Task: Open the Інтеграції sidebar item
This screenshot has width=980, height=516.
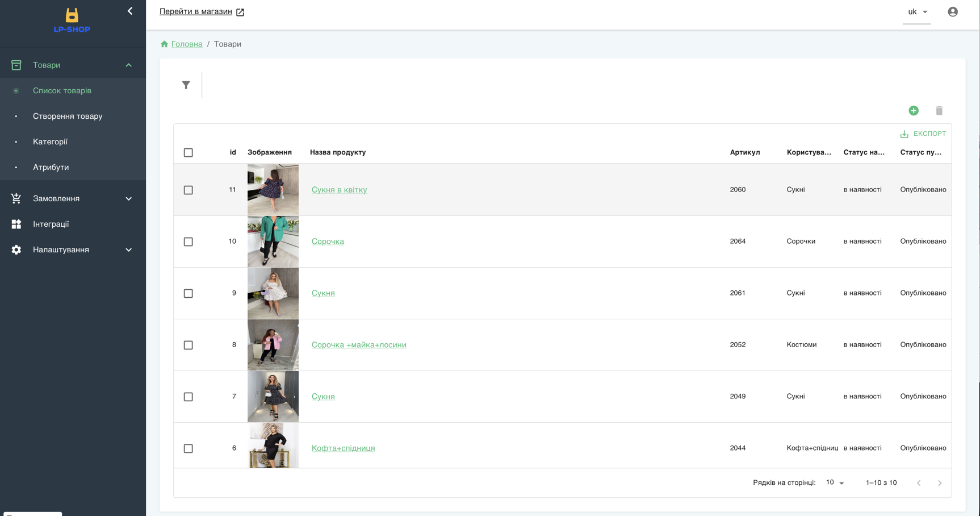Action: [x=51, y=224]
